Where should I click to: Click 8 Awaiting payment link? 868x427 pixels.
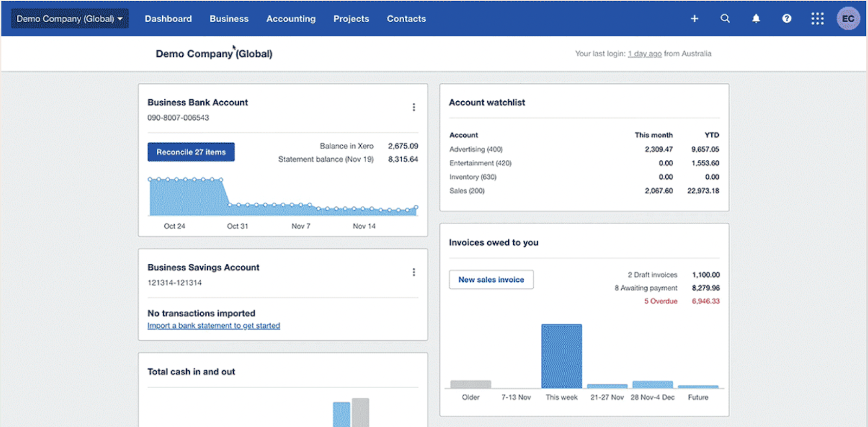coord(646,288)
